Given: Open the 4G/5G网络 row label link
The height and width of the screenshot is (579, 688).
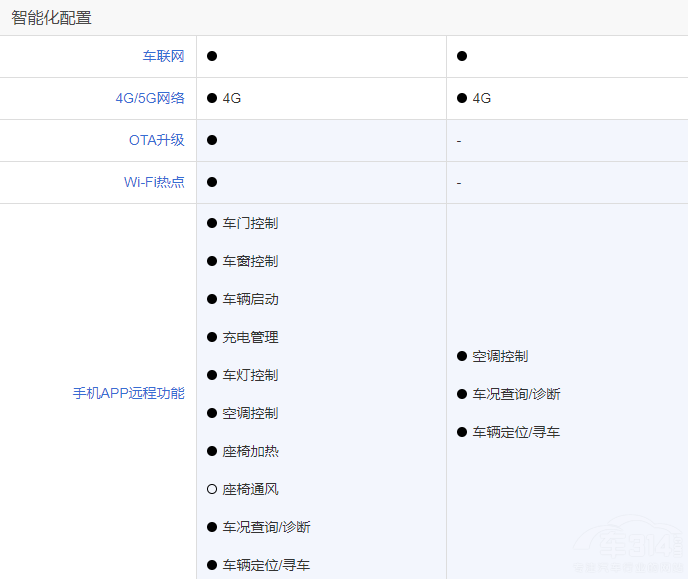Looking at the screenshot, I should click(150, 98).
